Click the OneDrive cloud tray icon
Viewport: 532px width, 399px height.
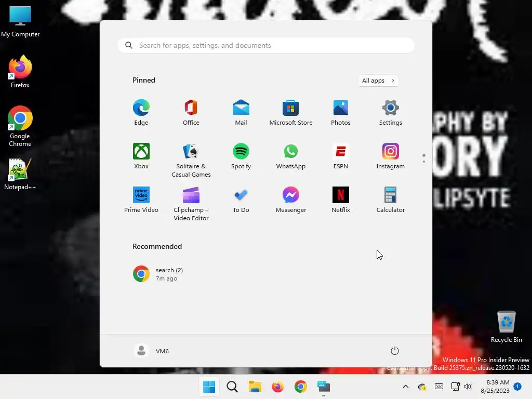click(x=422, y=387)
